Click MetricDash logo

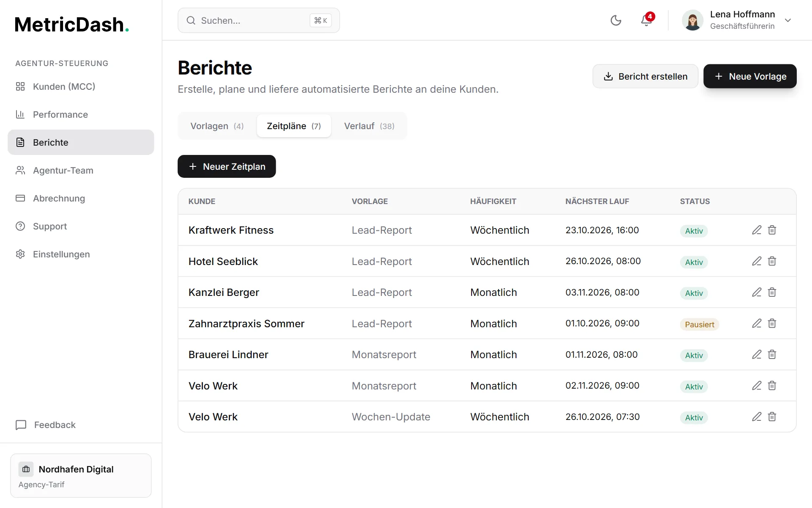tap(72, 25)
